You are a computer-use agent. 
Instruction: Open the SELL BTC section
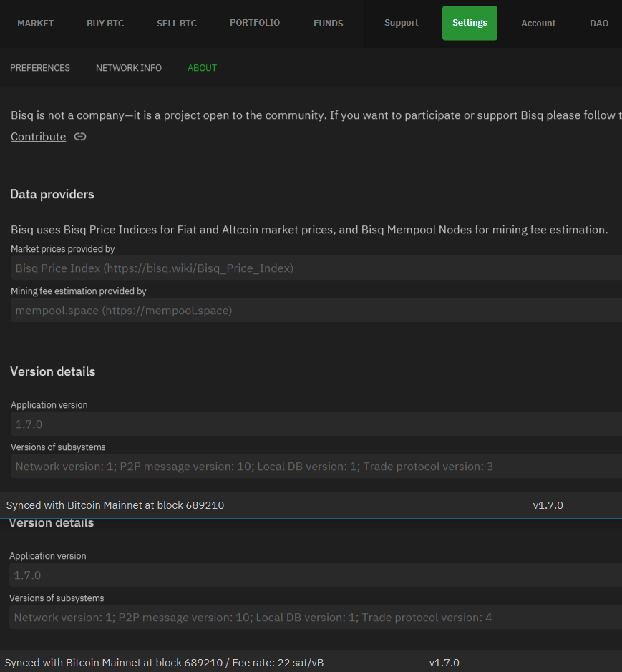(x=177, y=23)
